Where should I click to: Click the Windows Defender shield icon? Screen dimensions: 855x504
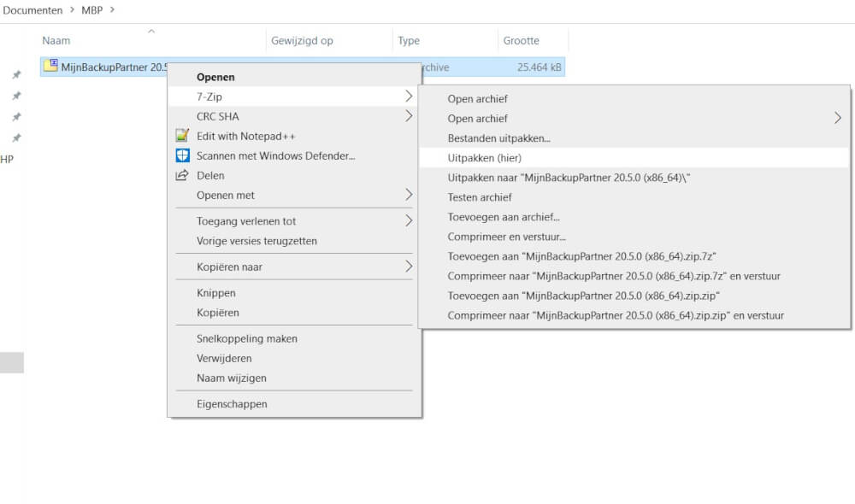coord(182,155)
